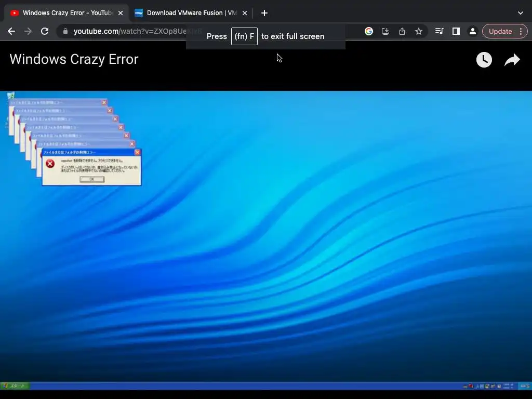Open a new browser tab
The image size is (532, 399).
click(264, 13)
